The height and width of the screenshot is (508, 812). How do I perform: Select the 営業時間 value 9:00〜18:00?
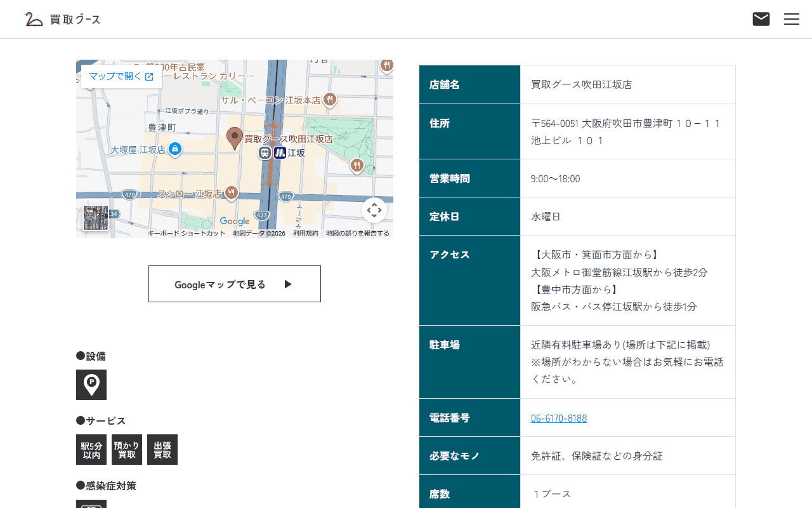click(x=556, y=178)
